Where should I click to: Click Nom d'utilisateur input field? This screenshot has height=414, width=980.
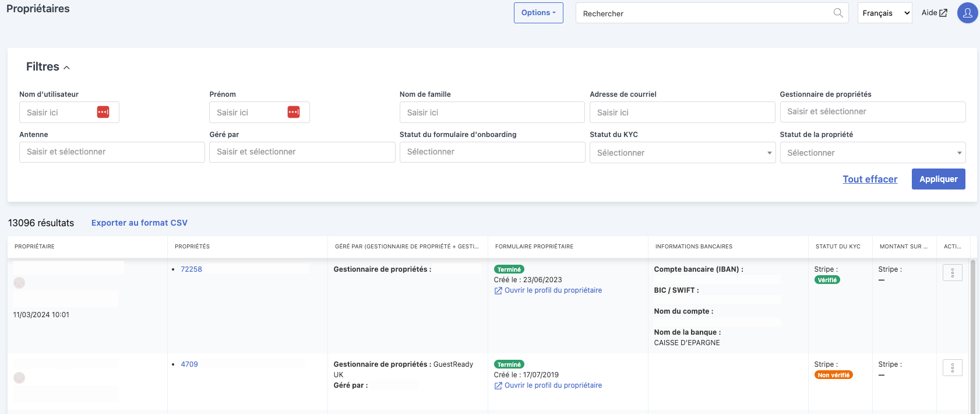[69, 112]
